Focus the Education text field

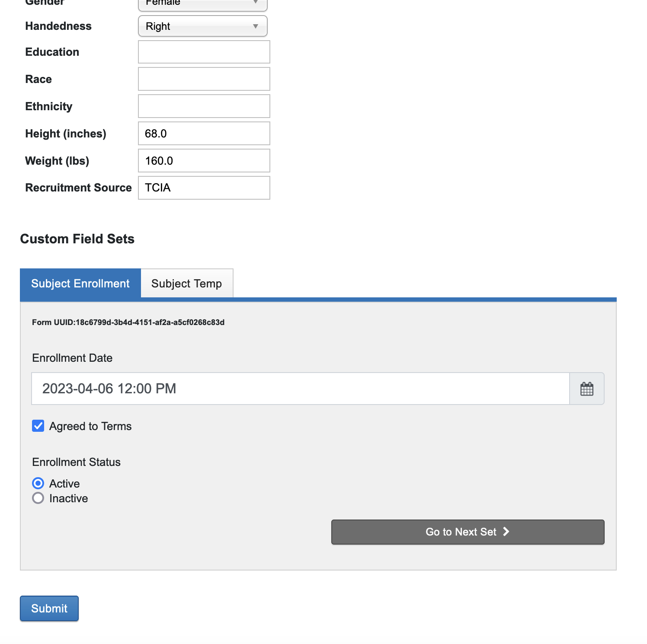tap(204, 52)
